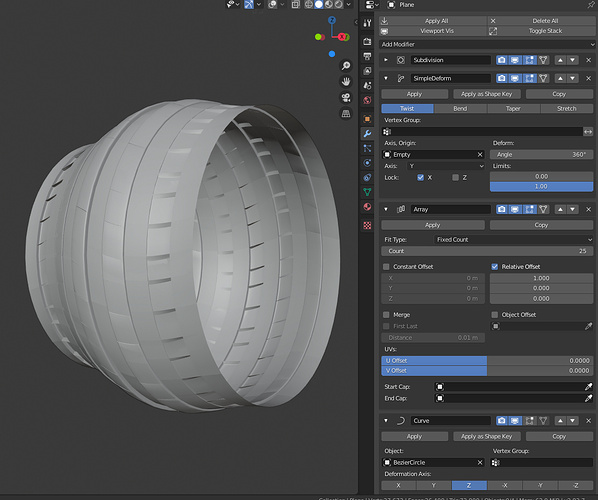
Task: Toggle edit mode display of Array modifier
Action: pos(529,209)
